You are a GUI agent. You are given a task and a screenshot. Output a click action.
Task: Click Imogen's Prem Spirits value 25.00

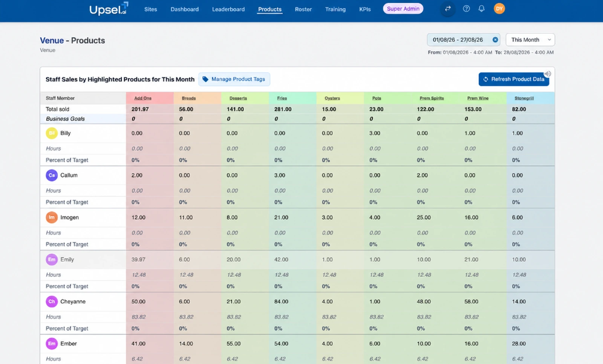(x=424, y=217)
